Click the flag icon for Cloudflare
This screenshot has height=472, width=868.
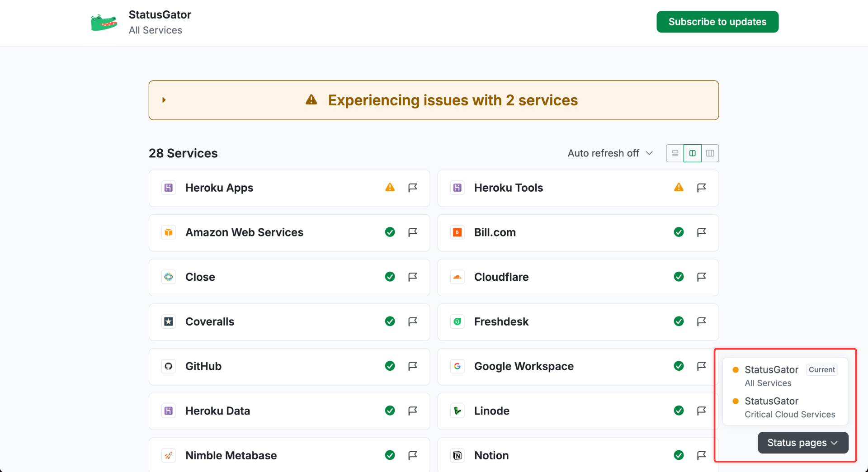(x=701, y=277)
